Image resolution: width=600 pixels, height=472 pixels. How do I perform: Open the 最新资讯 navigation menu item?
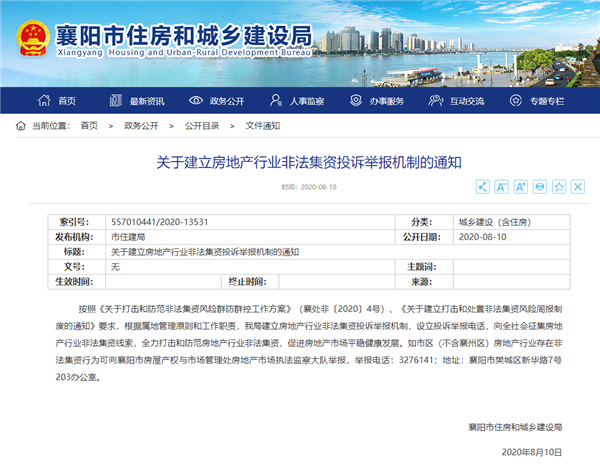(138, 101)
